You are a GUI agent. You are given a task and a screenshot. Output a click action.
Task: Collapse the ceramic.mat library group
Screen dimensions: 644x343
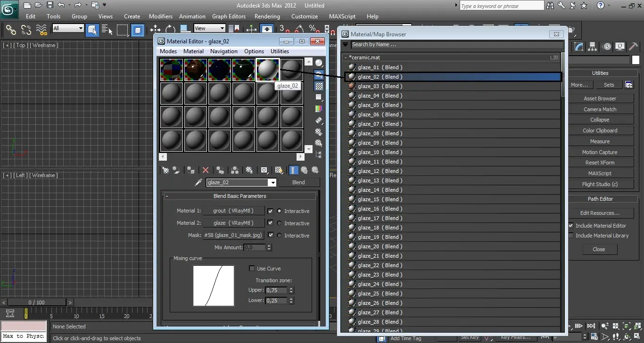345,57
